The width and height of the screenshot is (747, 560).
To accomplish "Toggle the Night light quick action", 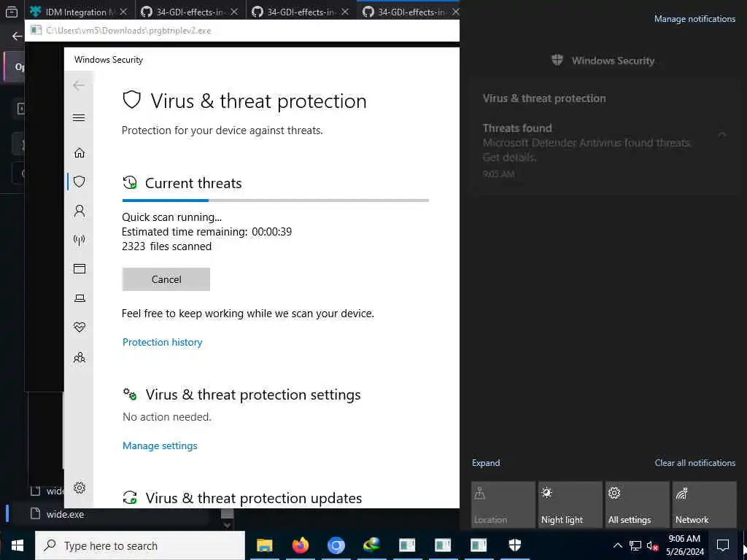I will pos(570,505).
